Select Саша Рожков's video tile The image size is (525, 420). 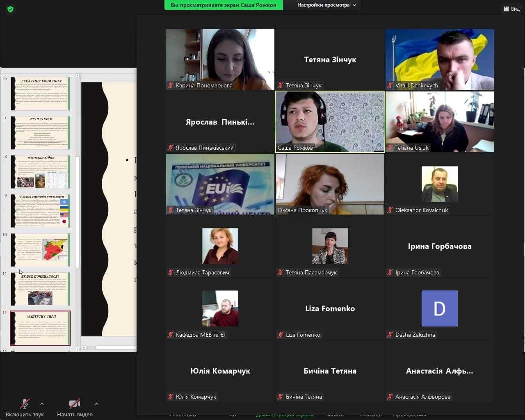point(330,121)
